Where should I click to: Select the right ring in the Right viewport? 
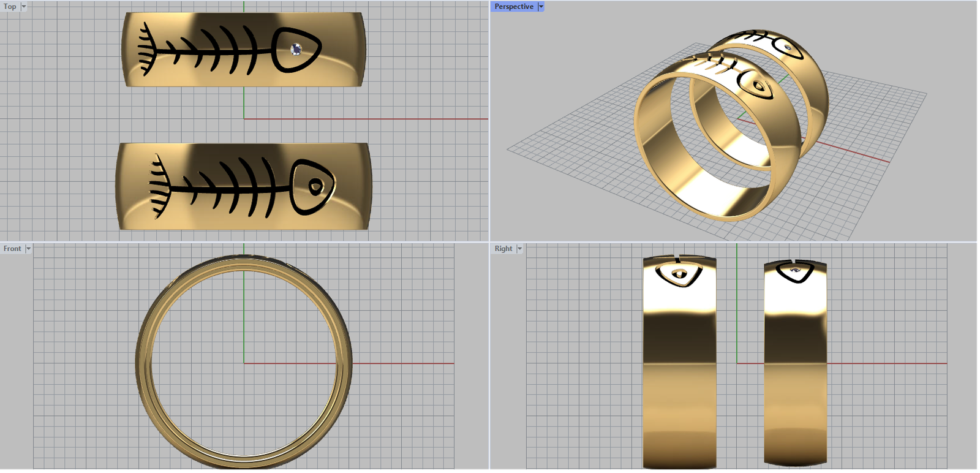coord(795,368)
